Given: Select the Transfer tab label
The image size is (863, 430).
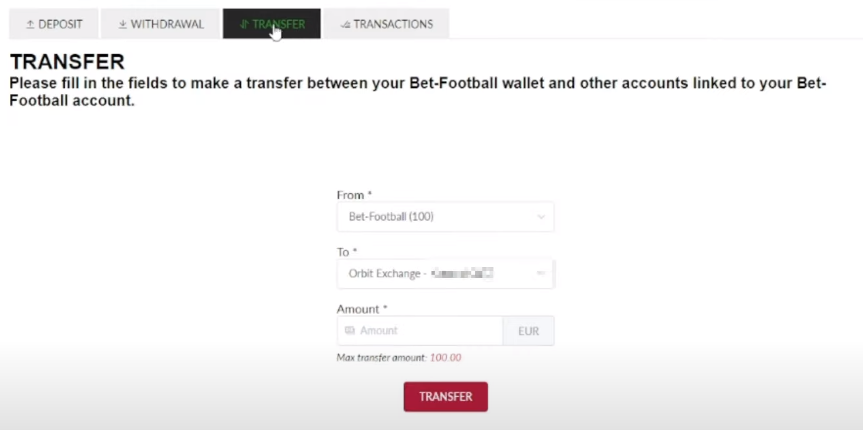Looking at the screenshot, I should click(278, 24).
